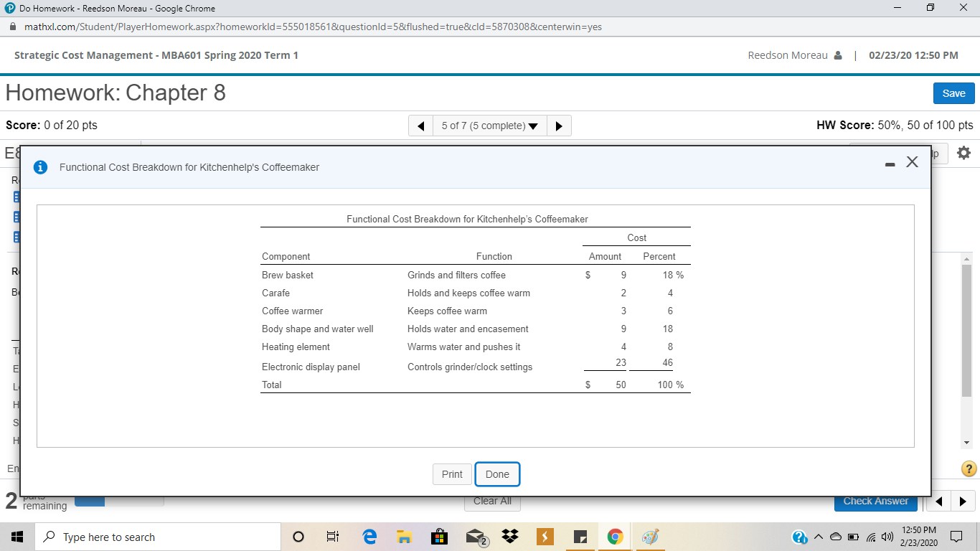Image resolution: width=980 pixels, height=551 pixels.
Task: Click the 'Type here to search' field
Action: (x=158, y=536)
